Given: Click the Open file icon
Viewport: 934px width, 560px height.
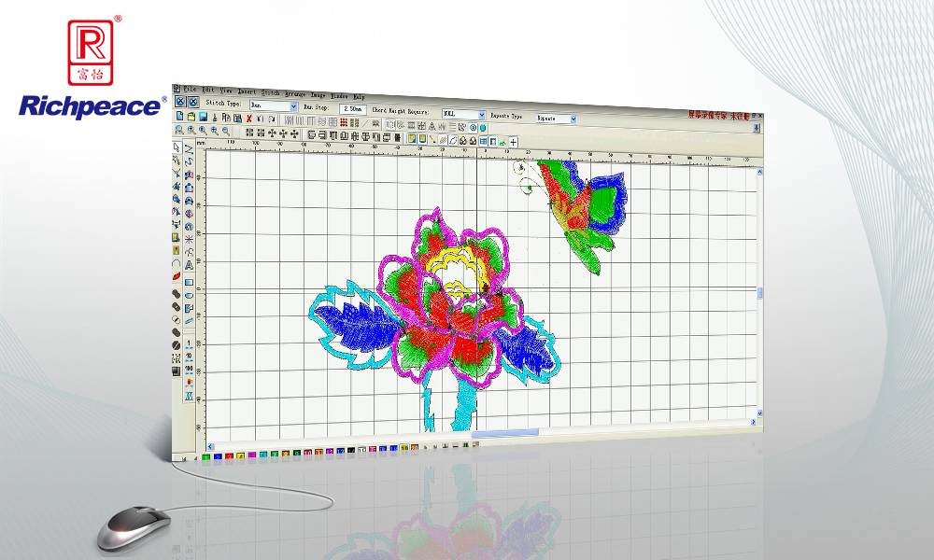Looking at the screenshot, I should coord(190,116).
